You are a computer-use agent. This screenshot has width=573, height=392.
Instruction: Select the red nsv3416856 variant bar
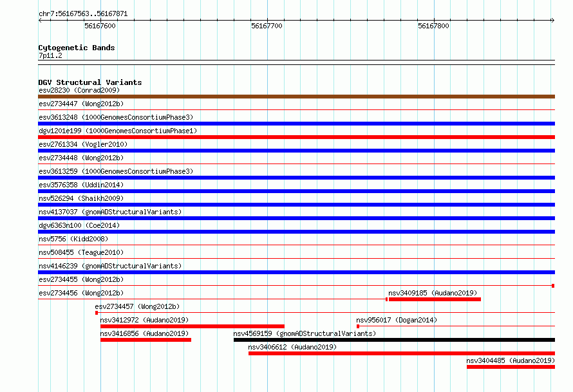[x=146, y=340]
